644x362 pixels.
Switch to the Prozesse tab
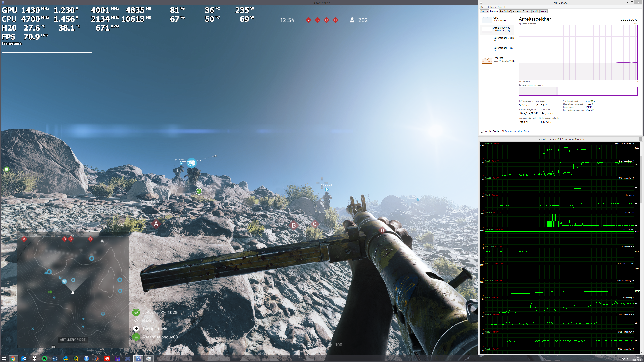point(484,11)
